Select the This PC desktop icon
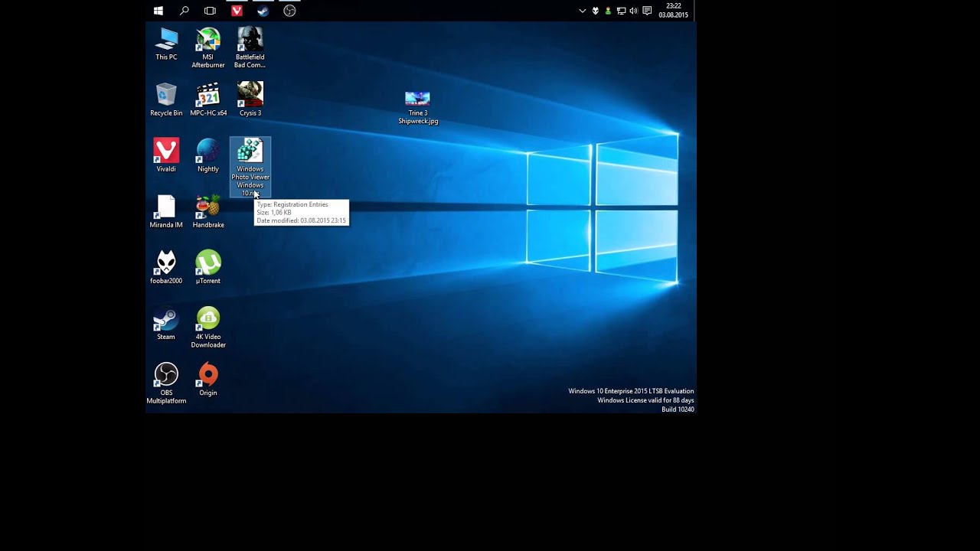 point(166,44)
